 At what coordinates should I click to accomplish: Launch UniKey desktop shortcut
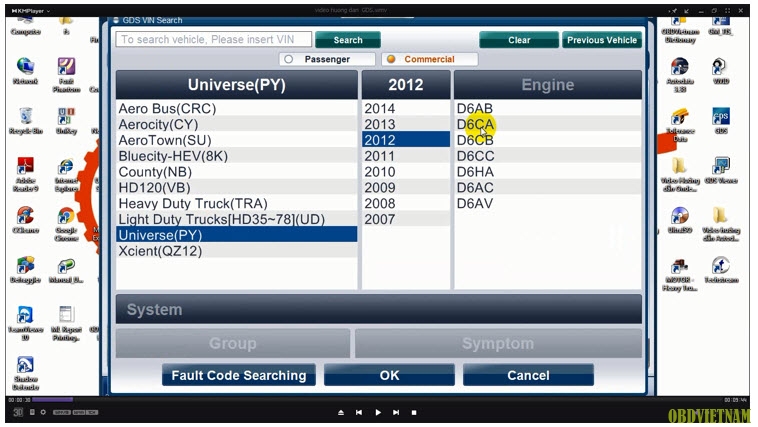[x=66, y=120]
